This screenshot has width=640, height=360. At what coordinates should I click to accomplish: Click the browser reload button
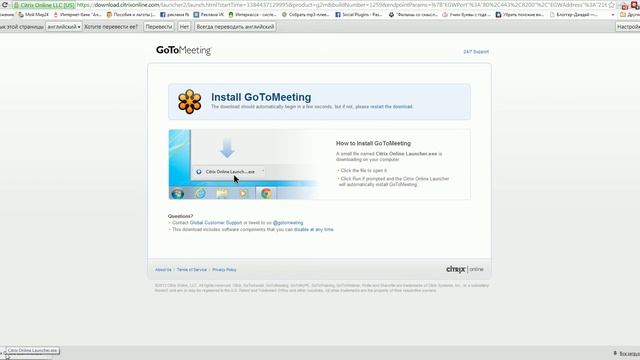(4, 5)
